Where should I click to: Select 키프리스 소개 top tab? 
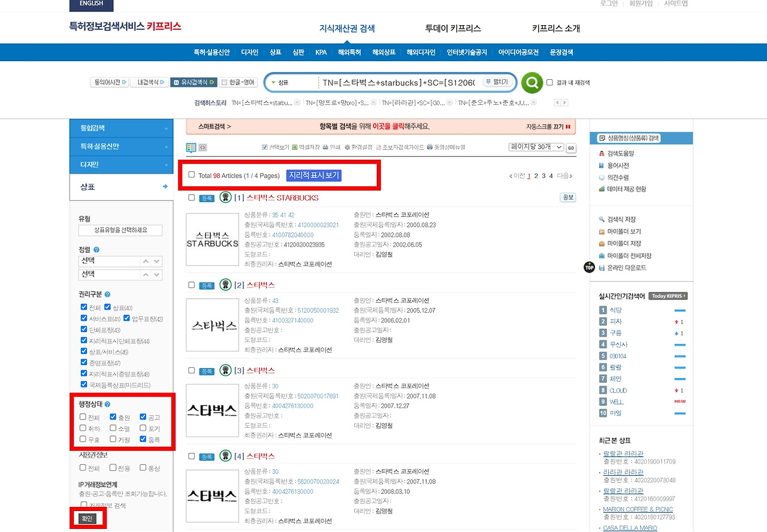pos(556,28)
